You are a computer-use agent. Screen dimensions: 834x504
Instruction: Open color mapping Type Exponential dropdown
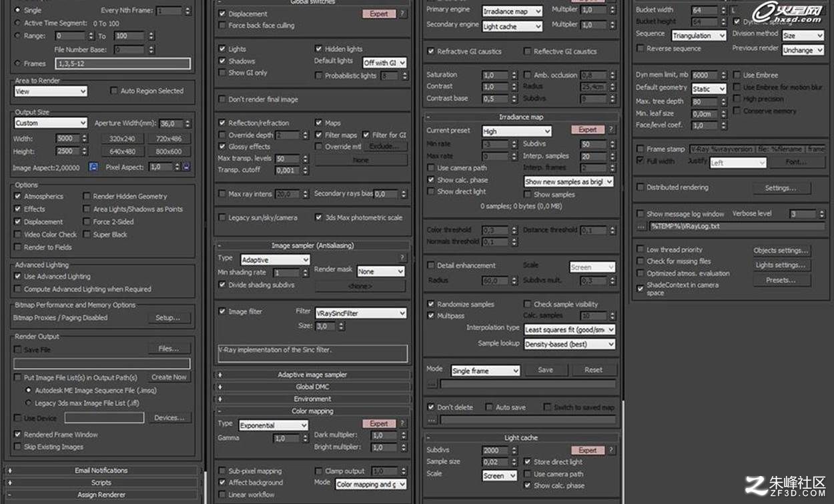[273, 425]
